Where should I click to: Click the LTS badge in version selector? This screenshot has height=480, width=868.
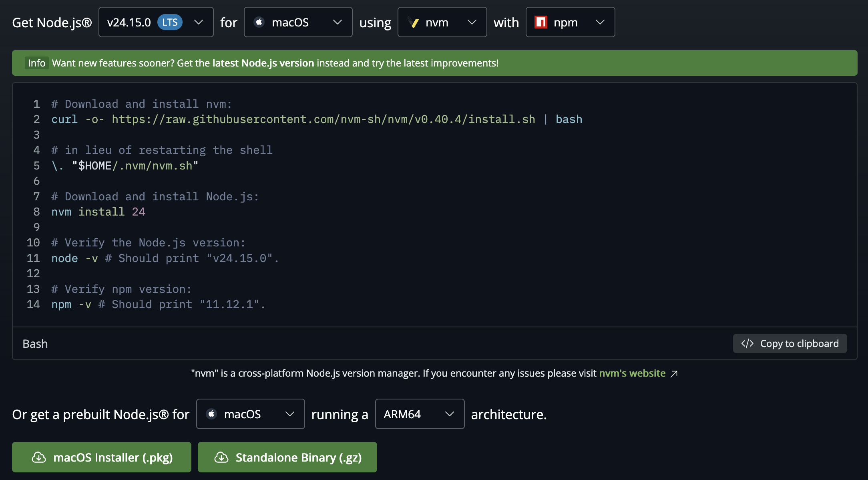[x=170, y=22]
